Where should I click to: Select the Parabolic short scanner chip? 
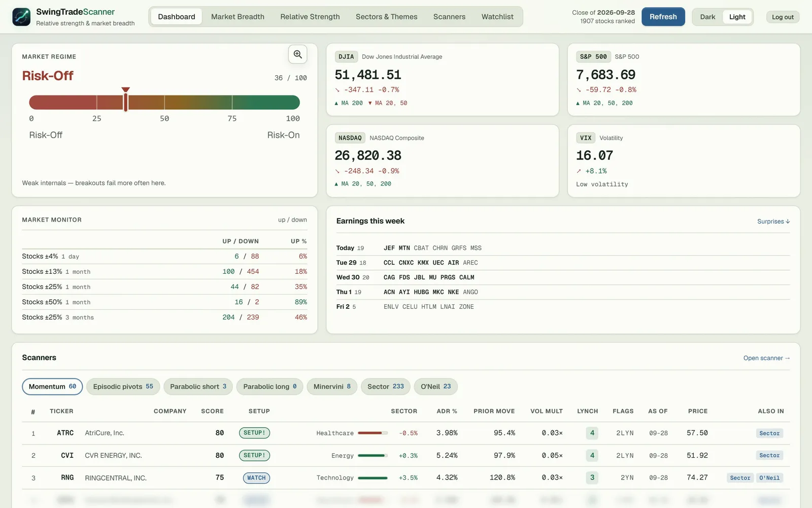tap(198, 387)
